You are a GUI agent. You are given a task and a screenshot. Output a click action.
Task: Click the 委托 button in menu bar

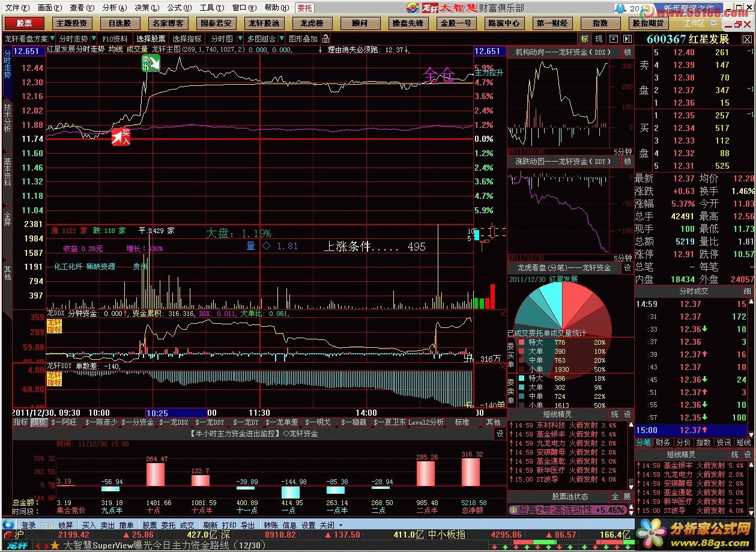pyautogui.click(x=304, y=8)
